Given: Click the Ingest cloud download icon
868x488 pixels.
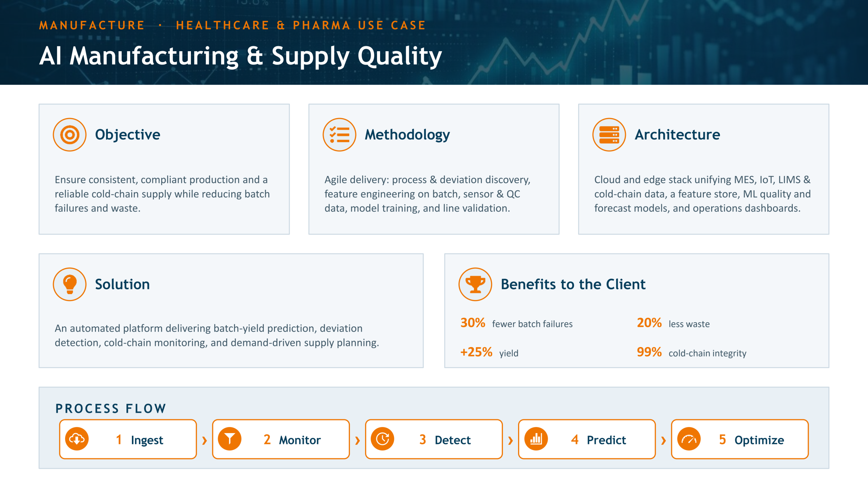Looking at the screenshot, I should click(77, 439).
